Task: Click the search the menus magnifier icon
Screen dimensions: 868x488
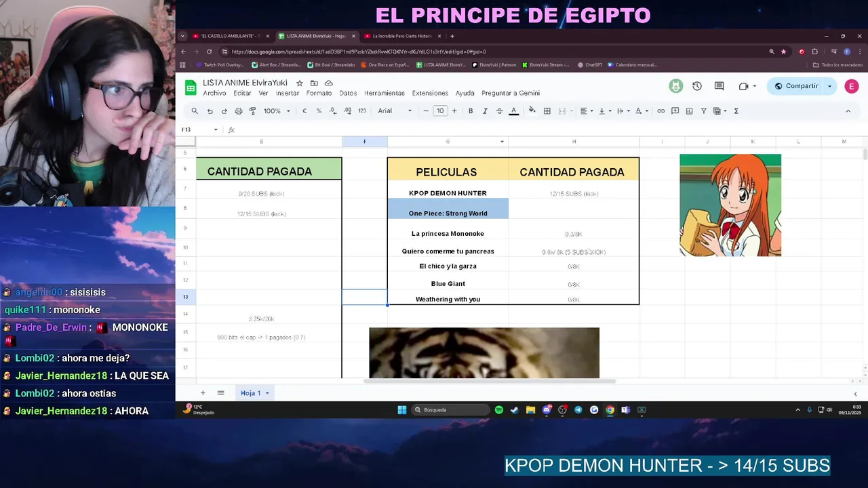Action: [x=195, y=111]
